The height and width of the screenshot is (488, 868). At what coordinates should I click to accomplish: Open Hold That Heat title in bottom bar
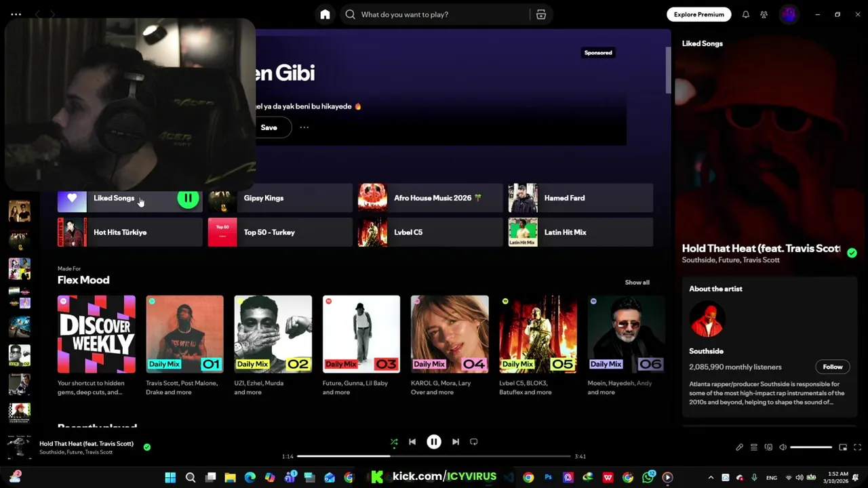click(86, 443)
